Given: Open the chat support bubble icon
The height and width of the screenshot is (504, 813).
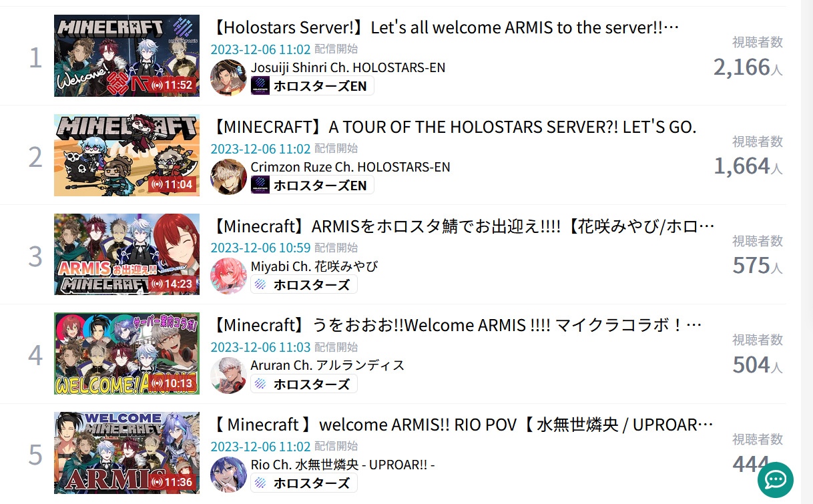Looking at the screenshot, I should pos(776,479).
